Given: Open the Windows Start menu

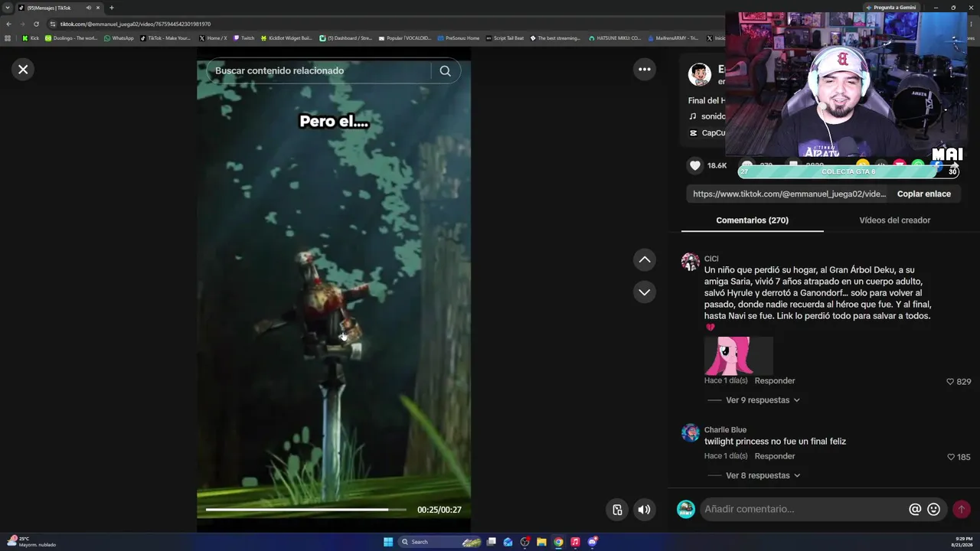Looking at the screenshot, I should pos(388,542).
